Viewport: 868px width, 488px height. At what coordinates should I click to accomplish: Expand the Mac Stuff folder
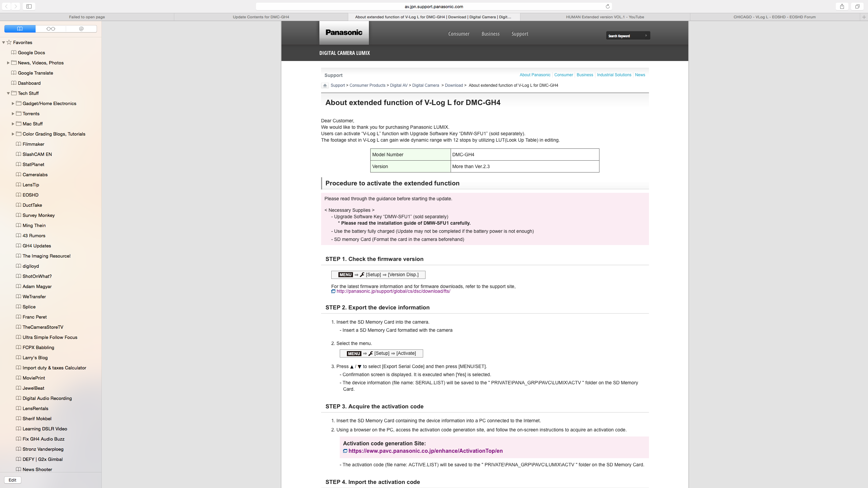point(13,124)
